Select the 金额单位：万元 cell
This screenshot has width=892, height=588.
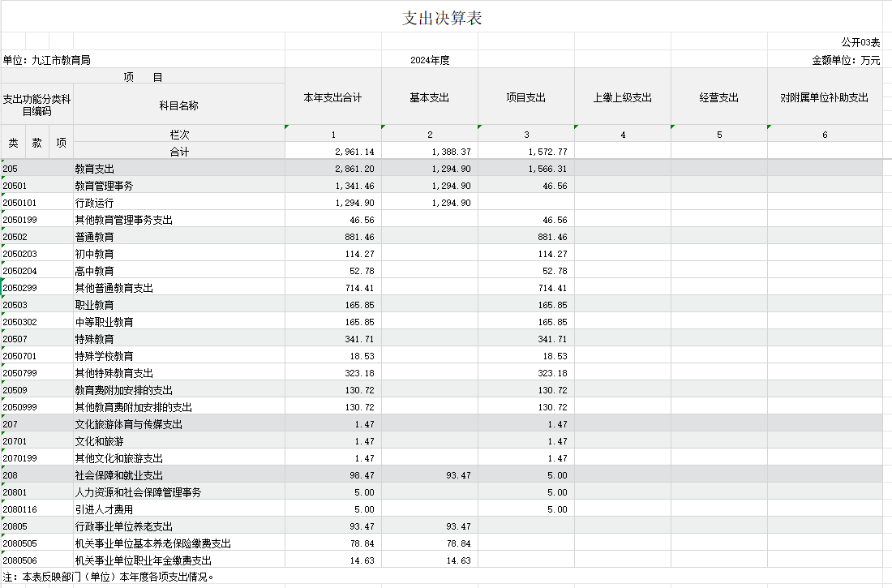click(x=846, y=60)
